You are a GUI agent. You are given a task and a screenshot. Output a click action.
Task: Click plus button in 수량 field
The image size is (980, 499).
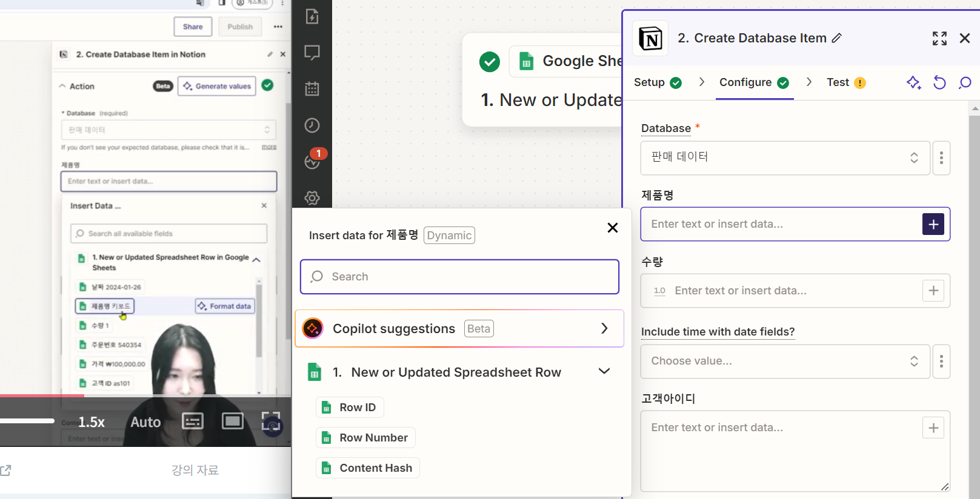933,291
